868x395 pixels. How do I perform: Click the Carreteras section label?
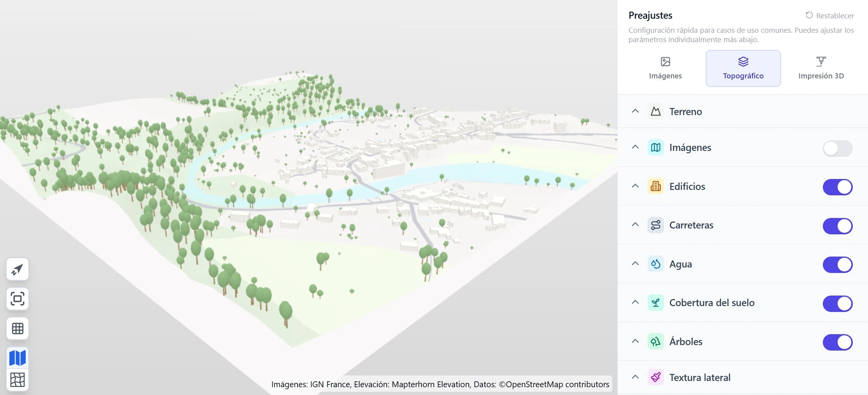(x=691, y=225)
